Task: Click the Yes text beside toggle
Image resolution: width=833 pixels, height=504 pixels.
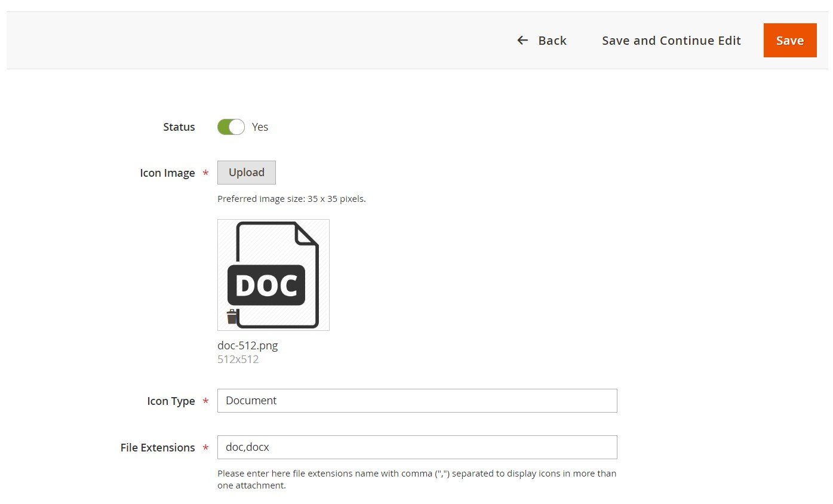Action: pos(260,127)
